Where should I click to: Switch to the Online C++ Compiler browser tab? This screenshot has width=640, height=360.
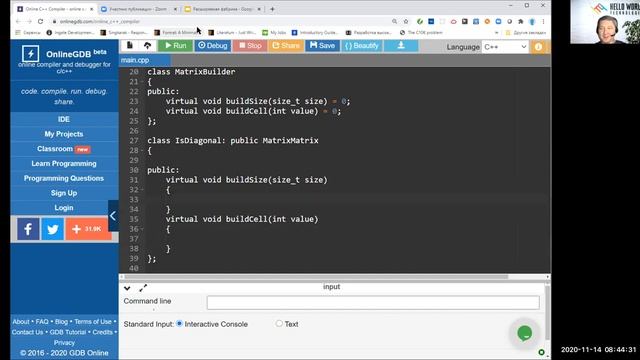point(55,9)
